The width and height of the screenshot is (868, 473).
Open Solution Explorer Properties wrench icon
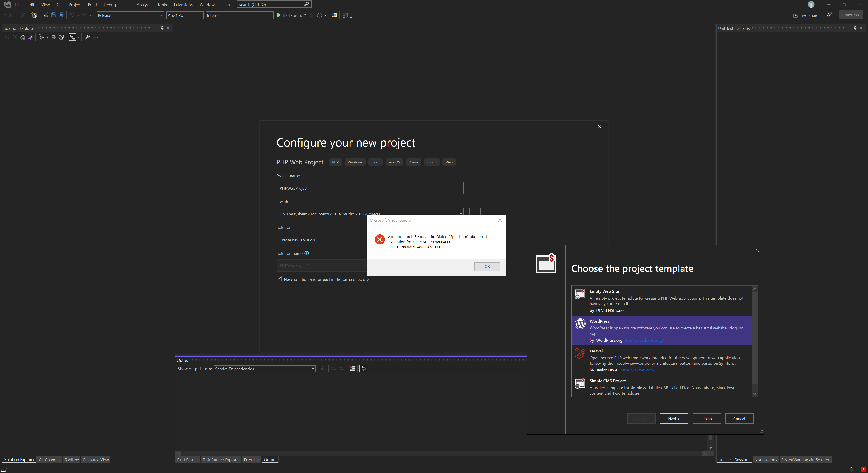coord(87,37)
